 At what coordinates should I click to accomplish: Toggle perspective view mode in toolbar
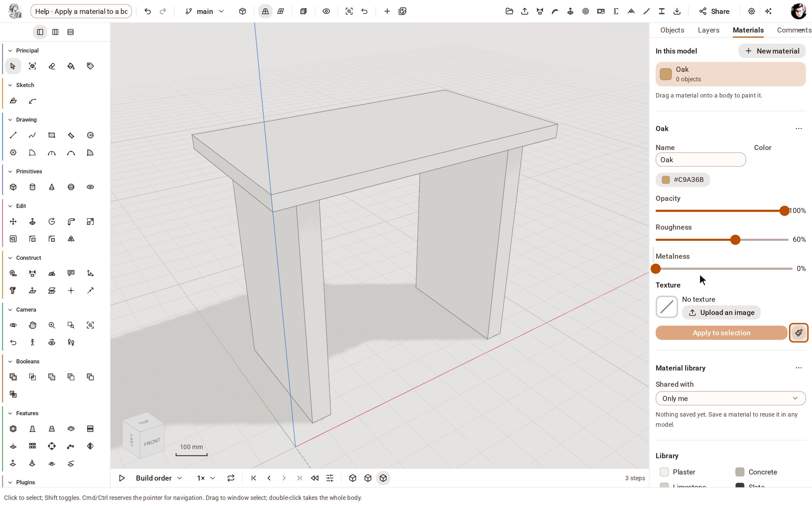[x=265, y=11]
